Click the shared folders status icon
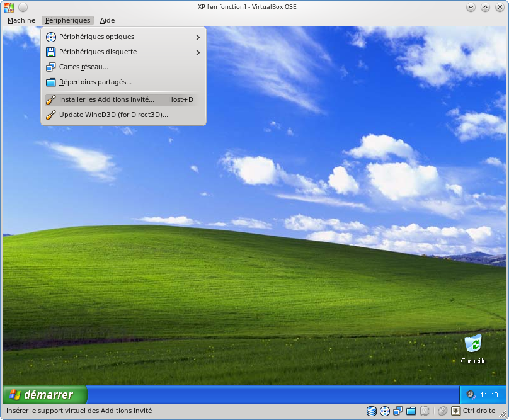The image size is (509, 420). coord(411,411)
